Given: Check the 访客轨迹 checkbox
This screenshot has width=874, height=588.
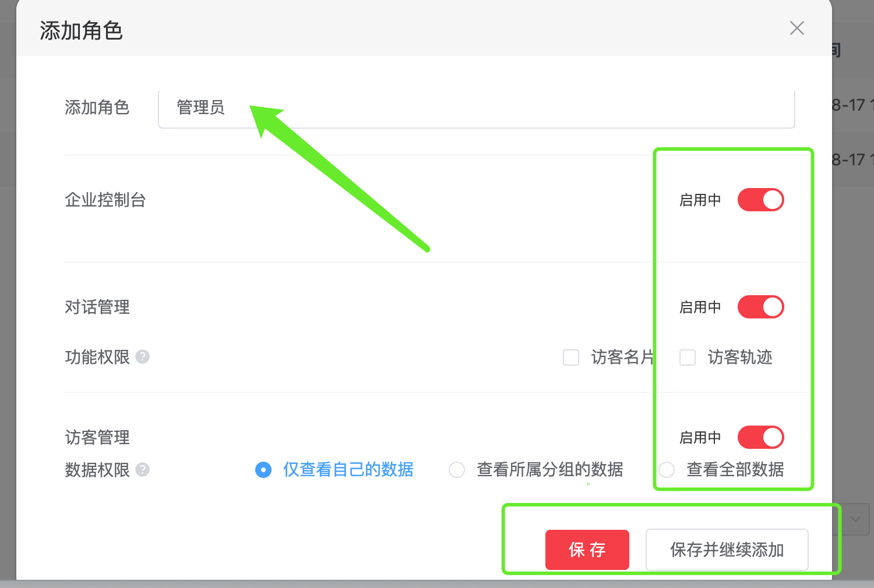Looking at the screenshot, I should [688, 357].
